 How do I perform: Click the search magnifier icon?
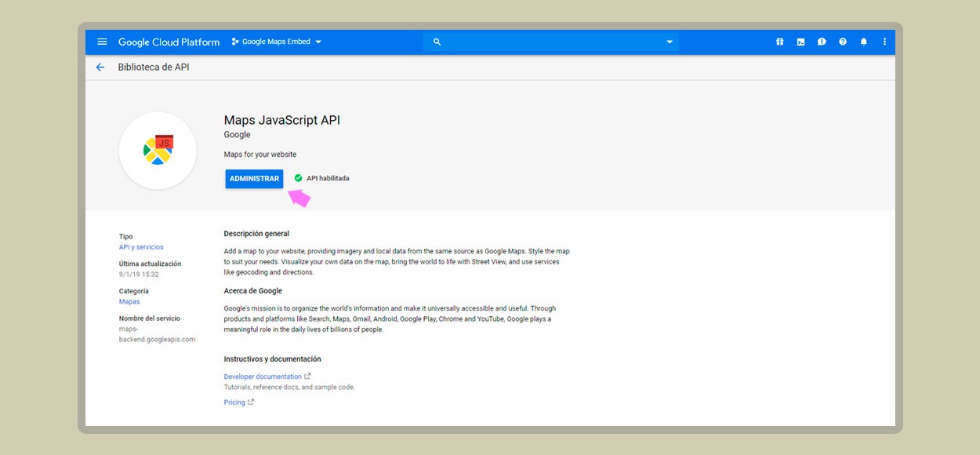(x=437, y=42)
